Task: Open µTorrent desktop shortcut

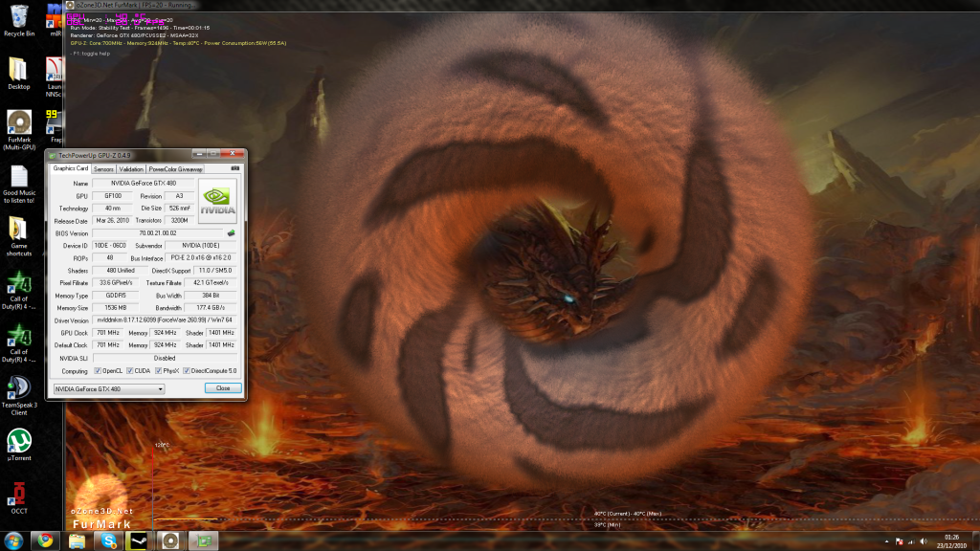Action: [x=19, y=444]
